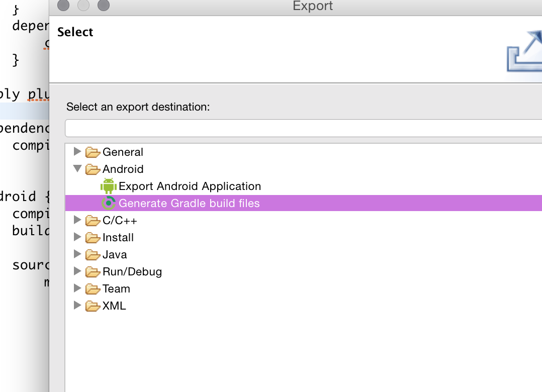Select the General tree label
The image size is (542, 392).
click(123, 152)
